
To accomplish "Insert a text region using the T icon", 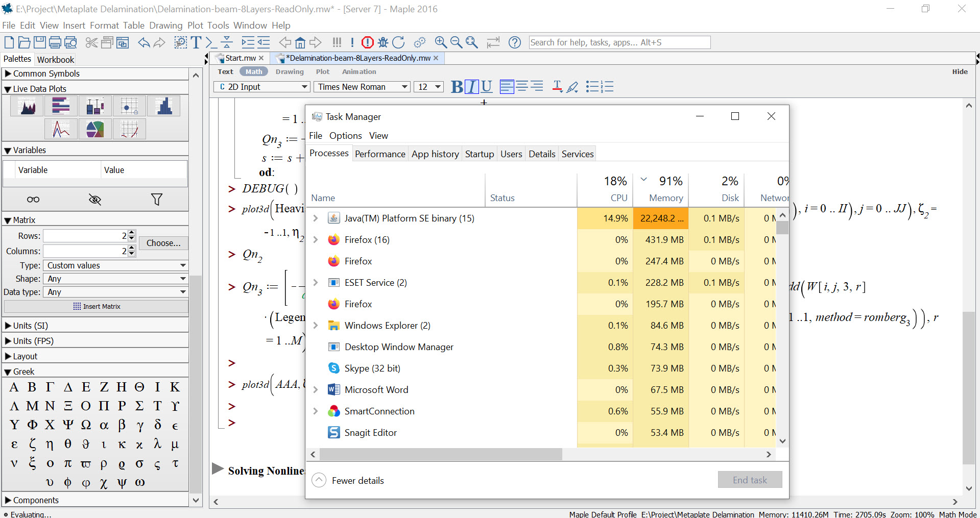I will (196, 42).
